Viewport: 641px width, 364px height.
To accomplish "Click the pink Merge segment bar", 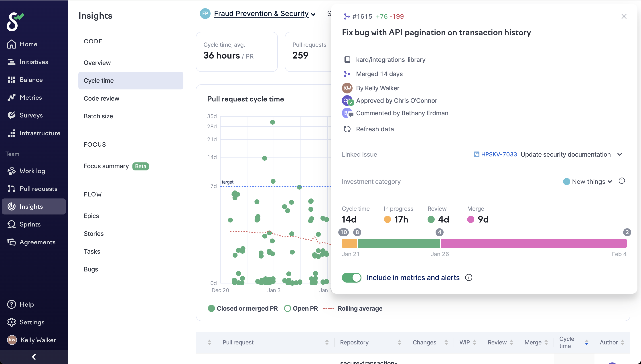I will pyautogui.click(x=533, y=243).
